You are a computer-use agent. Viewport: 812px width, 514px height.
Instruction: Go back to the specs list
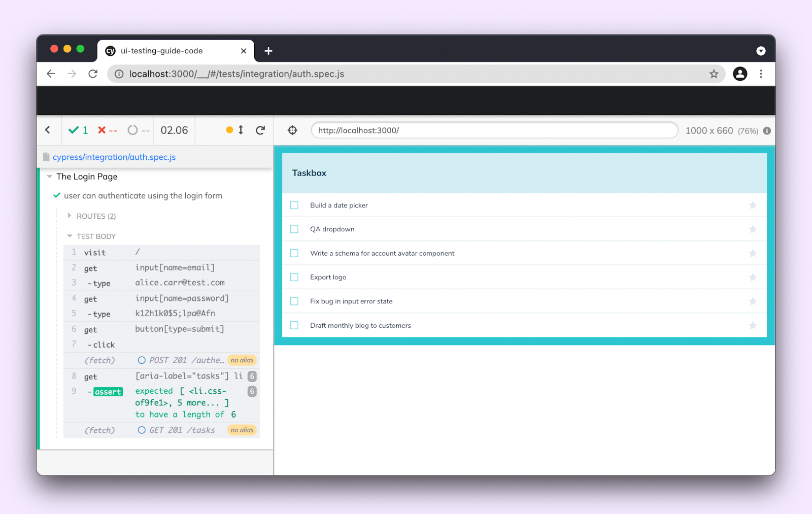(48, 130)
